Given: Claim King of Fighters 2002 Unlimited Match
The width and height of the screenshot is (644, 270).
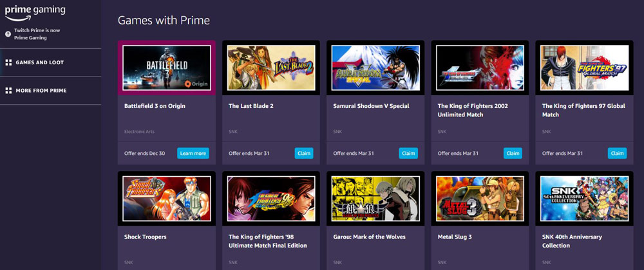Looking at the screenshot, I should click(x=513, y=153).
